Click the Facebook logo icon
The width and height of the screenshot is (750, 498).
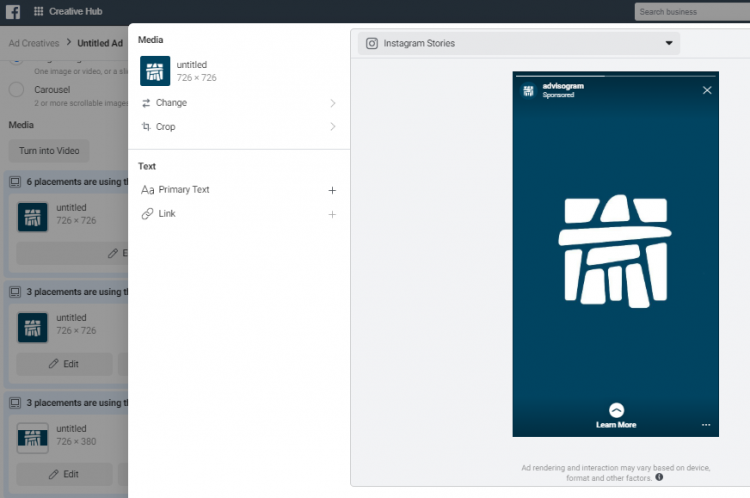[14, 12]
